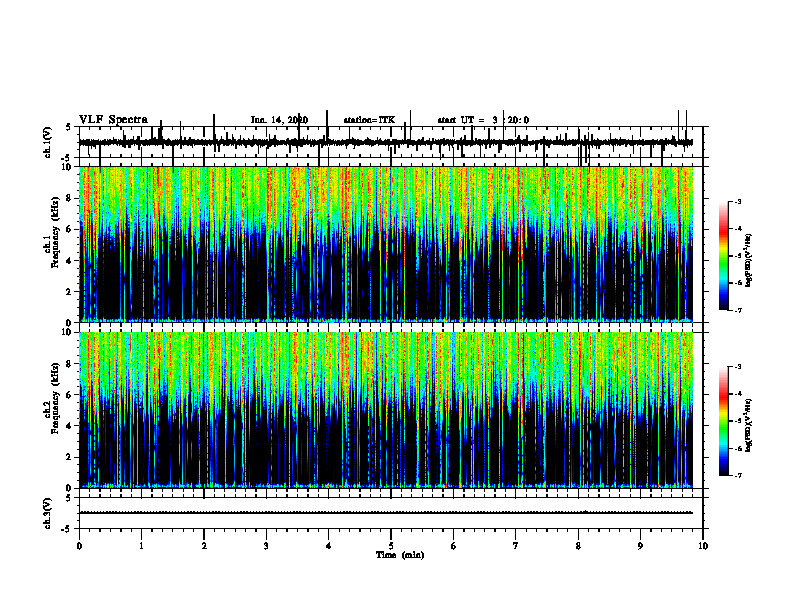
Task: Click the time axis tick label "7"
Action: tap(516, 546)
